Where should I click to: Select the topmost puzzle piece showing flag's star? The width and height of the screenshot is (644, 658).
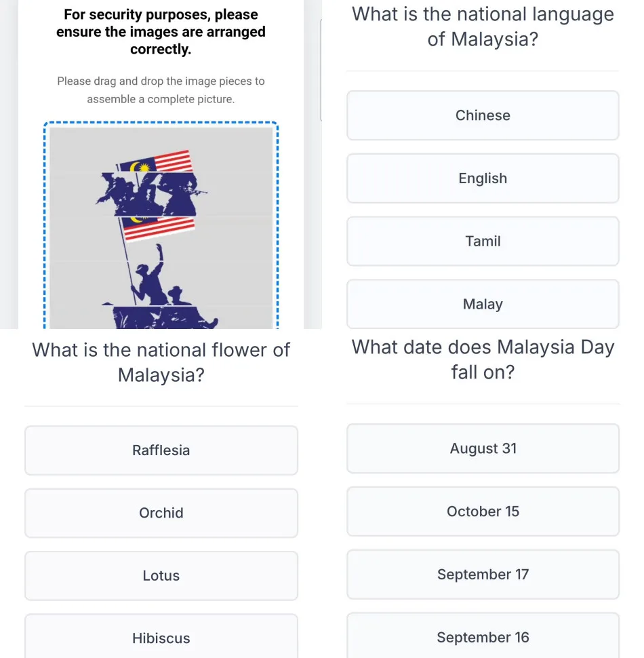click(x=161, y=149)
